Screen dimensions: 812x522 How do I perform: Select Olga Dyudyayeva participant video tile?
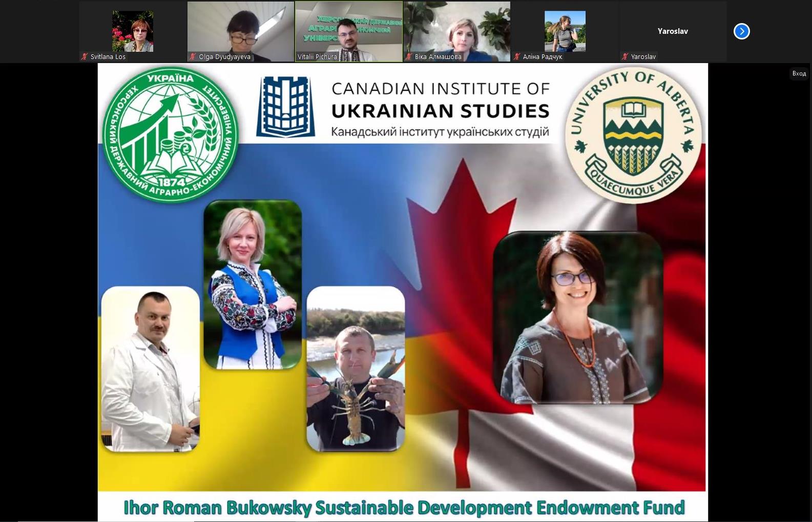240,31
